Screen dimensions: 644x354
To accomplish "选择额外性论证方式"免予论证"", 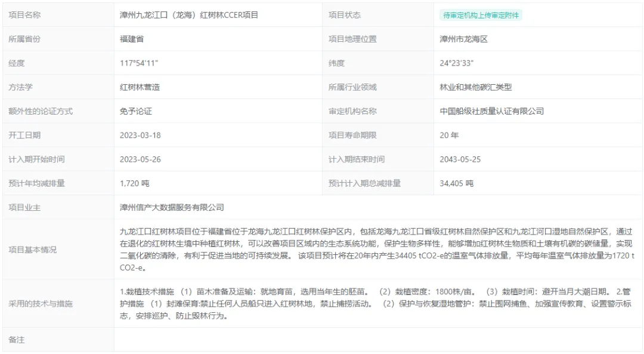I will pyautogui.click(x=127, y=111).
